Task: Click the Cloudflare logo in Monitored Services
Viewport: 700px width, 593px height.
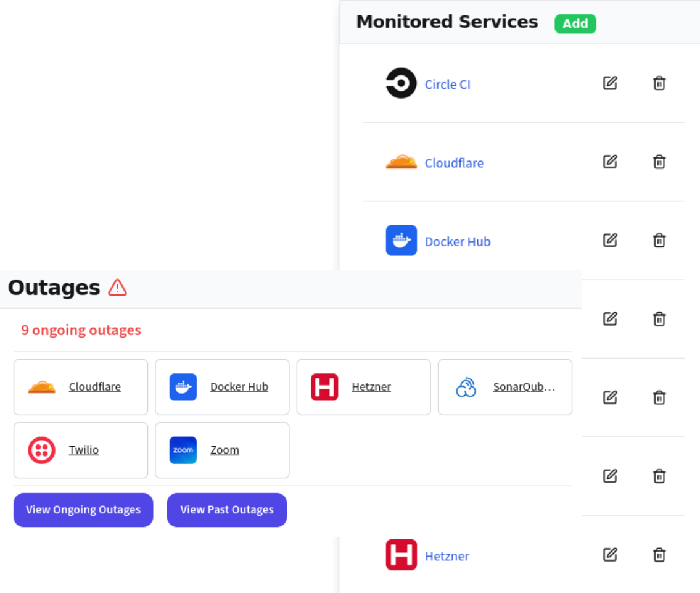Action: [401, 162]
